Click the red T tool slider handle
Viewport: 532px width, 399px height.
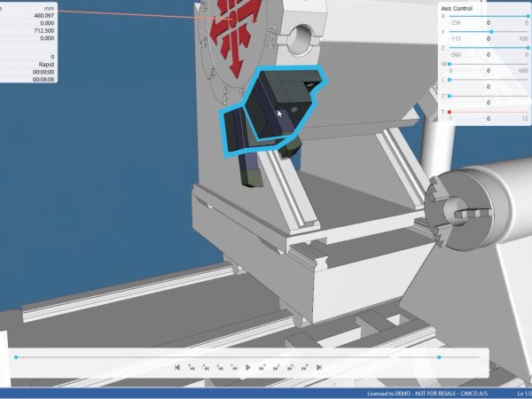[x=450, y=112]
